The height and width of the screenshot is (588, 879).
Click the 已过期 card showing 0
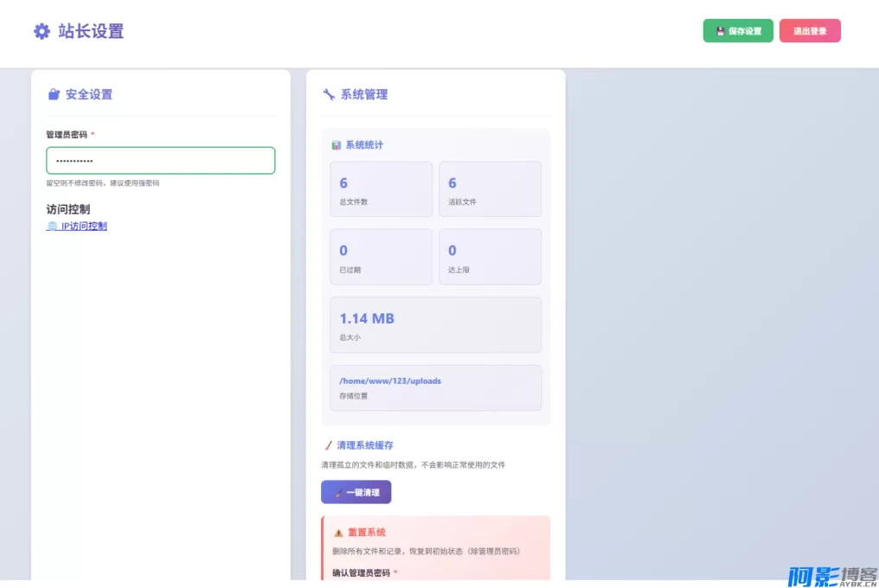[x=381, y=256]
